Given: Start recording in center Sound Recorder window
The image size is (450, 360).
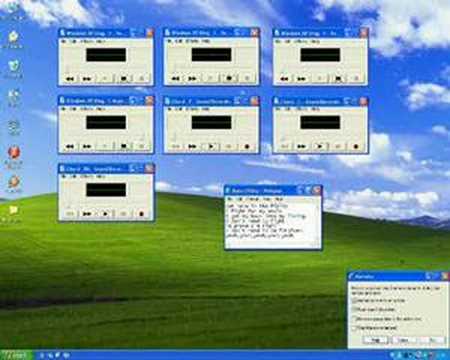Looking at the screenshot, I should tap(247, 146).
